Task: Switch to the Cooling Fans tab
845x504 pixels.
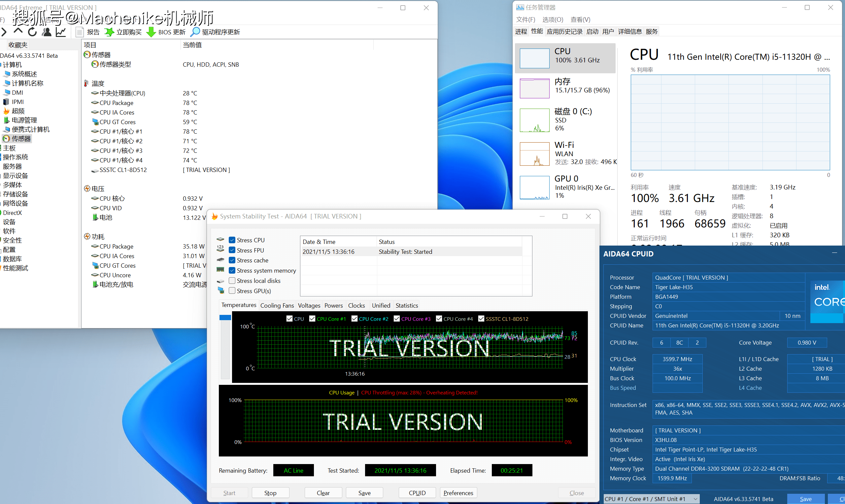Action: (x=277, y=305)
